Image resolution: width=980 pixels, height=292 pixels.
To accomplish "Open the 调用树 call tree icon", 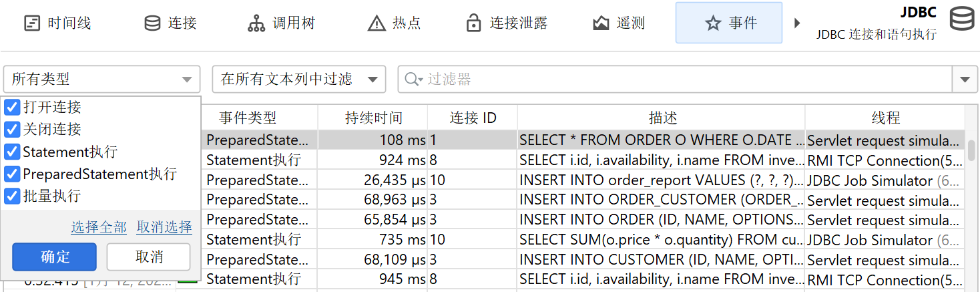I will point(256,23).
